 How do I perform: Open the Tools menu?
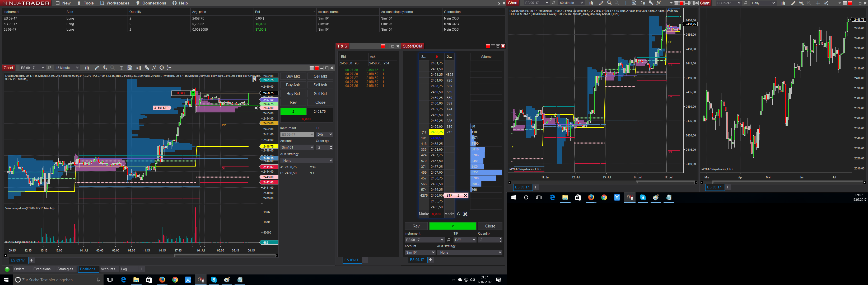click(85, 3)
